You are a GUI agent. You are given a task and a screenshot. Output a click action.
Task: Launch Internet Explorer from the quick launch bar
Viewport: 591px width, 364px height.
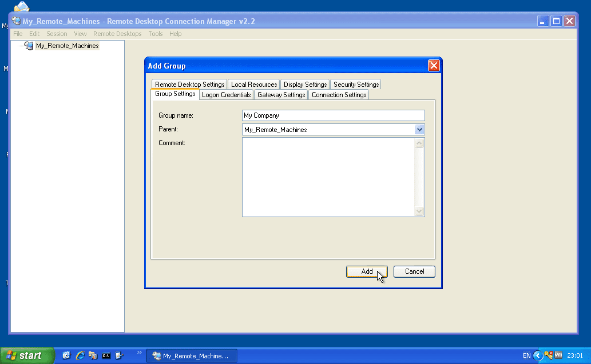(x=79, y=355)
